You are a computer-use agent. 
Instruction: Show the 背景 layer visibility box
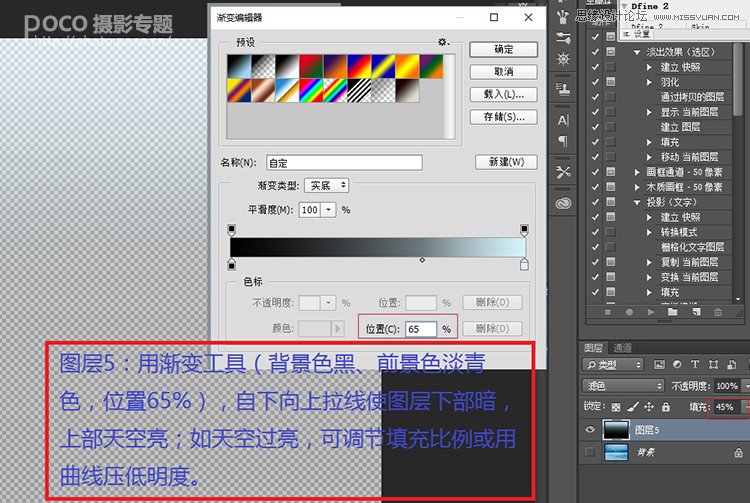[x=590, y=452]
